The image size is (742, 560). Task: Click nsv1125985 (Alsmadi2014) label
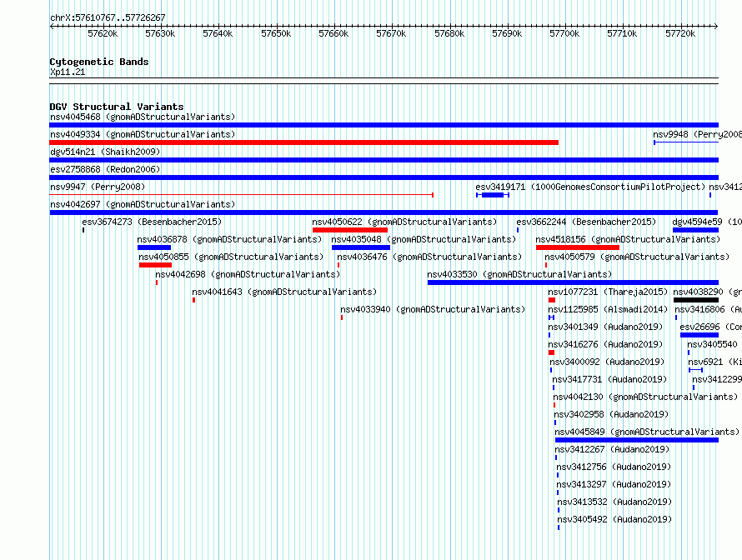[x=608, y=309]
